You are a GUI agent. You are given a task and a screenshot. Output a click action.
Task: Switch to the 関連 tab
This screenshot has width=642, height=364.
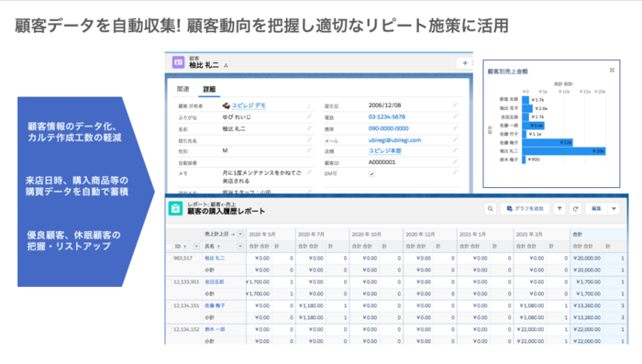click(183, 89)
